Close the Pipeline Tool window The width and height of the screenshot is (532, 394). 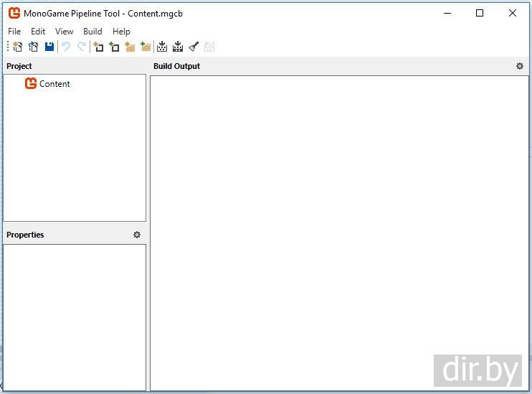coord(513,13)
